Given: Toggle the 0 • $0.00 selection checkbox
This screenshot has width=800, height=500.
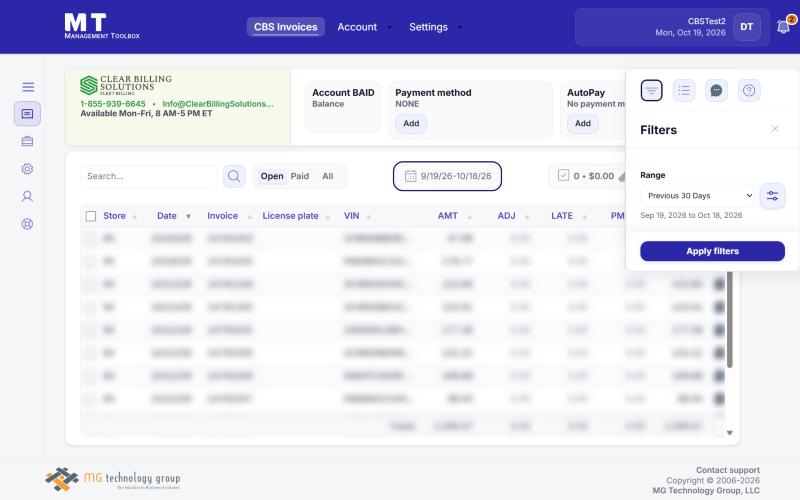Looking at the screenshot, I should coord(563,176).
